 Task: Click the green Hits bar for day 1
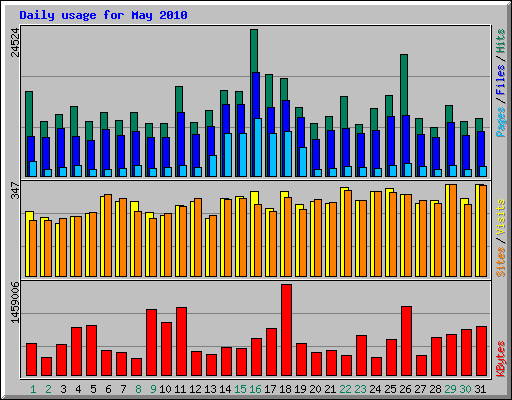[29, 113]
